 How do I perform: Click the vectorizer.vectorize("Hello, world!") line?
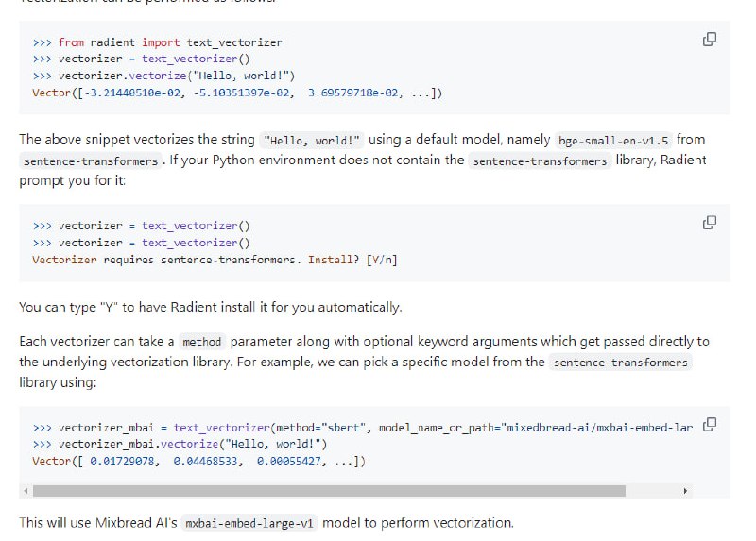coord(164,76)
